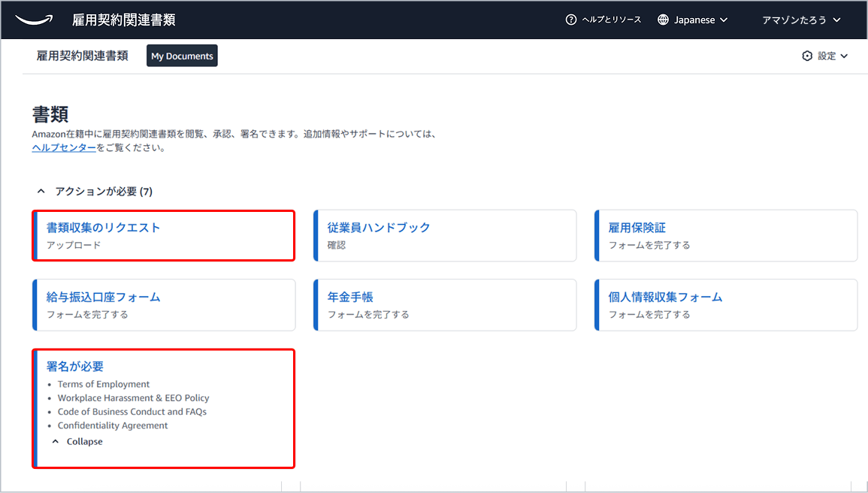Open 従業員ハンドブック document

pos(379,228)
